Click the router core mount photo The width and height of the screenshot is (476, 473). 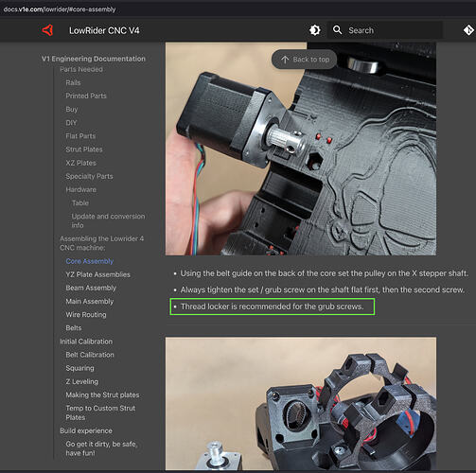tap(301, 404)
